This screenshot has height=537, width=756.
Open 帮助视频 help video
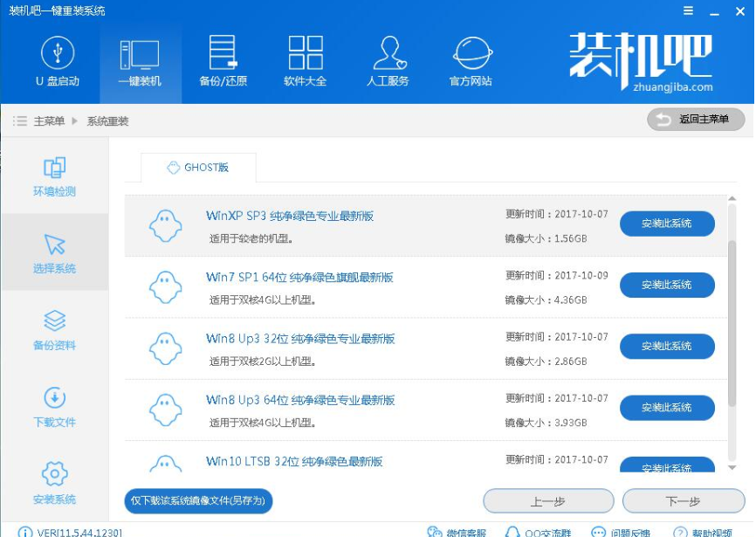[x=703, y=532]
